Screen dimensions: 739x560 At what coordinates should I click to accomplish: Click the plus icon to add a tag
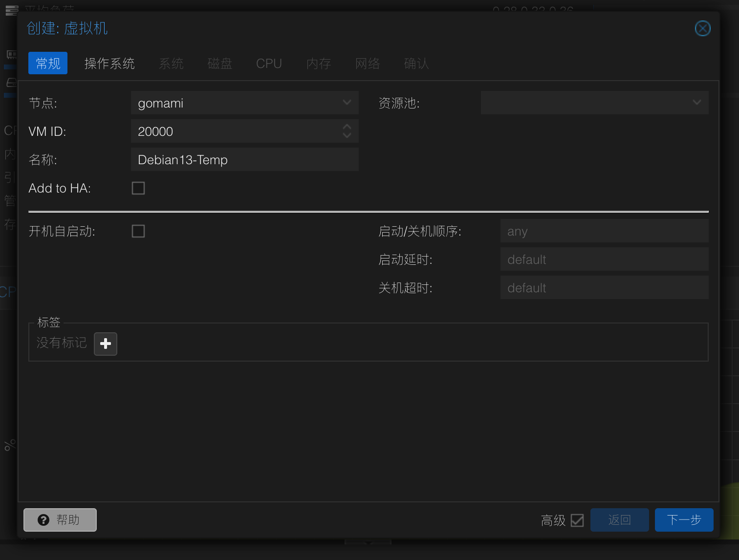pos(105,344)
